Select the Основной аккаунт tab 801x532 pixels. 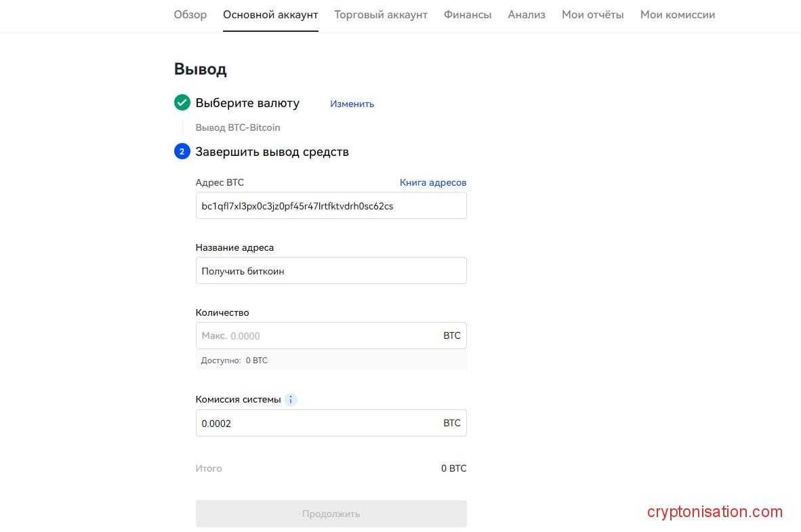(x=270, y=14)
